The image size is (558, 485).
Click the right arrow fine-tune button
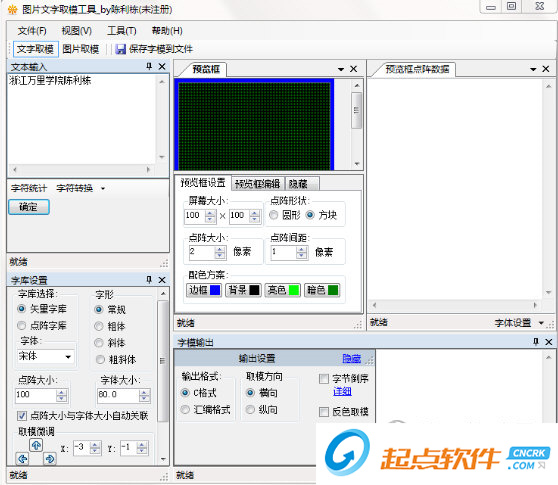coord(50,459)
